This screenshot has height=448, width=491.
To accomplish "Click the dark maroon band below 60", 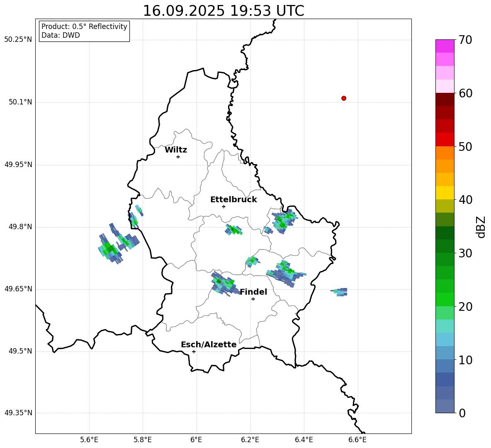I will (x=445, y=99).
